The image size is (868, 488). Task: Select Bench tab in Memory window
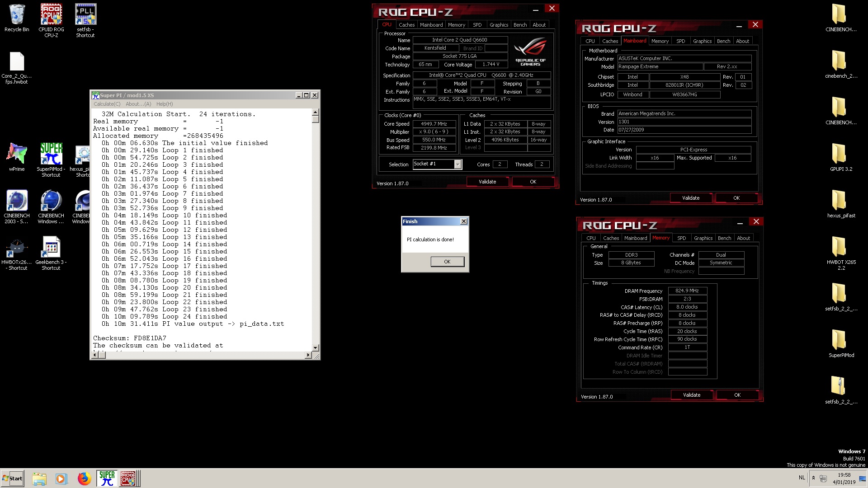[x=725, y=238]
